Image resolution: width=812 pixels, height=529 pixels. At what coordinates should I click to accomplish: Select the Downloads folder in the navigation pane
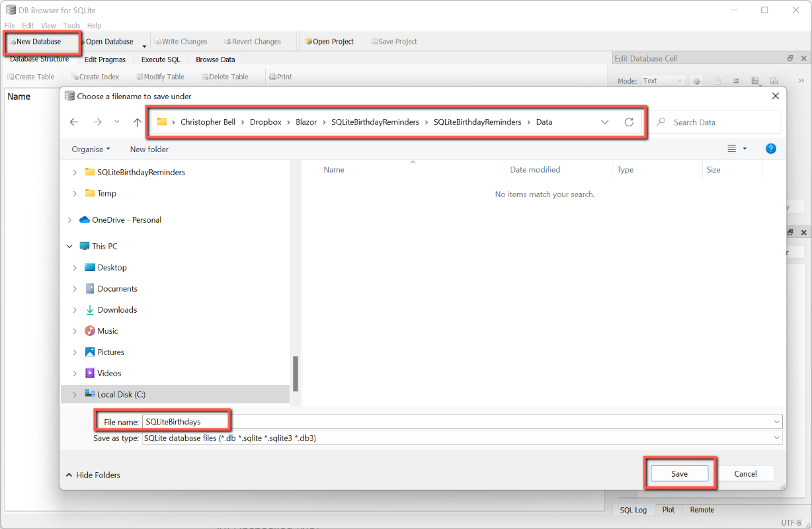[117, 309]
